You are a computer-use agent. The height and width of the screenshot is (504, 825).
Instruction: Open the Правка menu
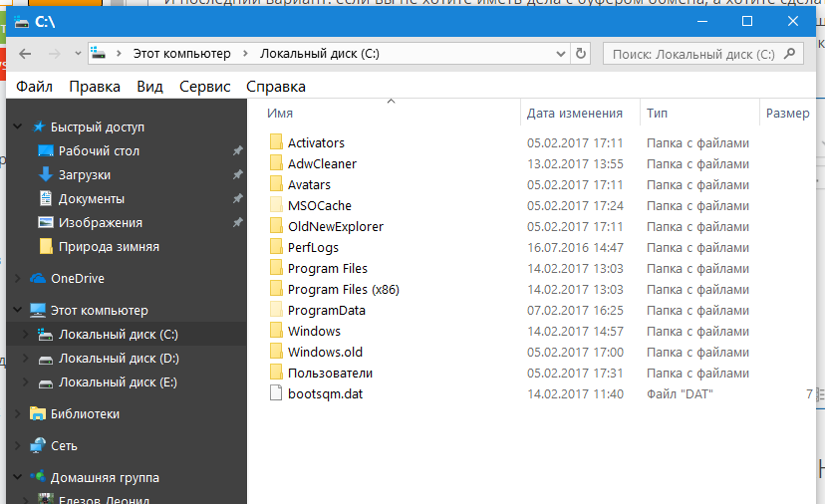(x=95, y=87)
